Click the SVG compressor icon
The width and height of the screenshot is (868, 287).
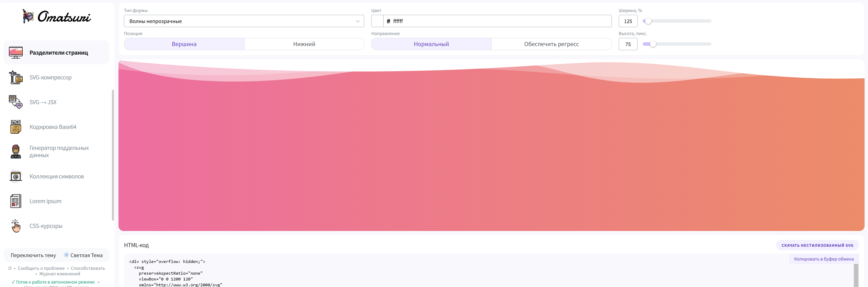pos(16,77)
